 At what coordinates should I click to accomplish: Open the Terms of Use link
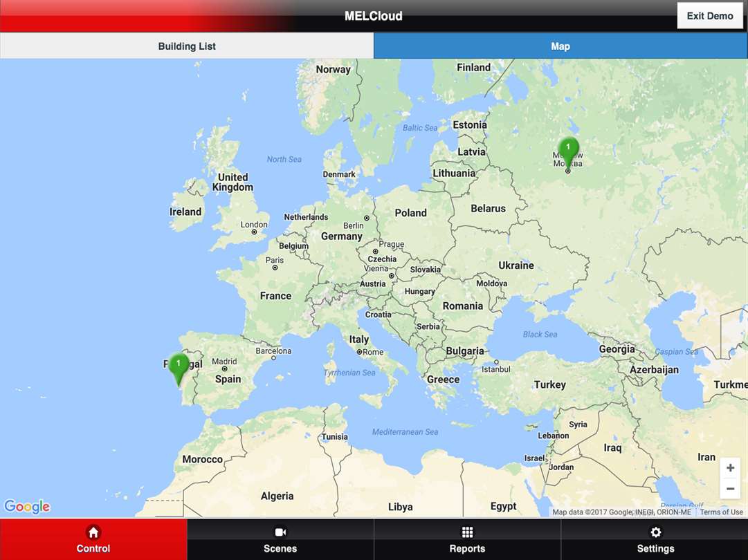coord(721,512)
